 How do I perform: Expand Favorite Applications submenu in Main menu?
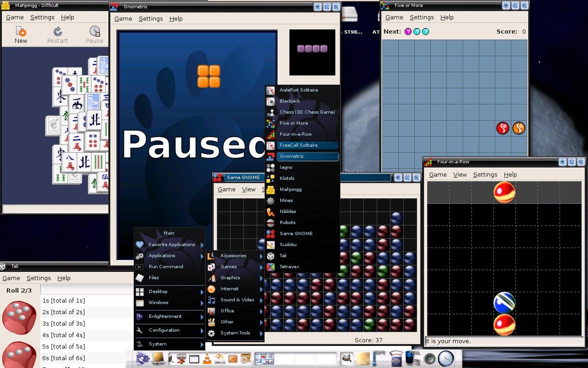169,244
